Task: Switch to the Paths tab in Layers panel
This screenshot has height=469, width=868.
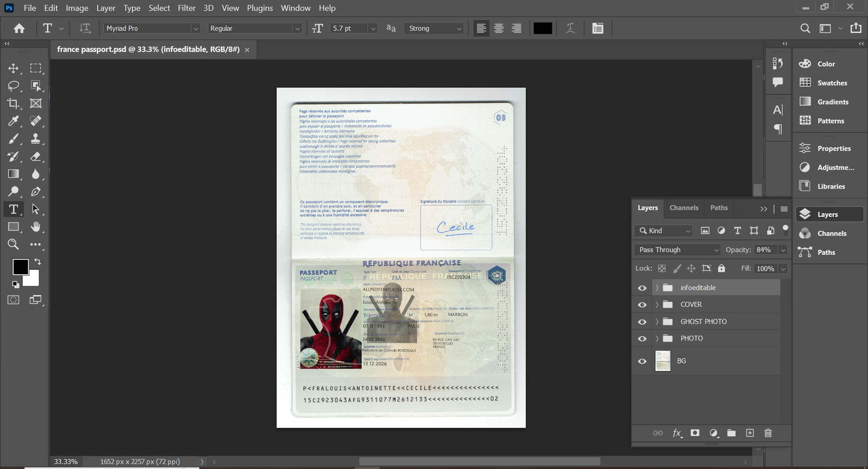Action: pyautogui.click(x=719, y=208)
